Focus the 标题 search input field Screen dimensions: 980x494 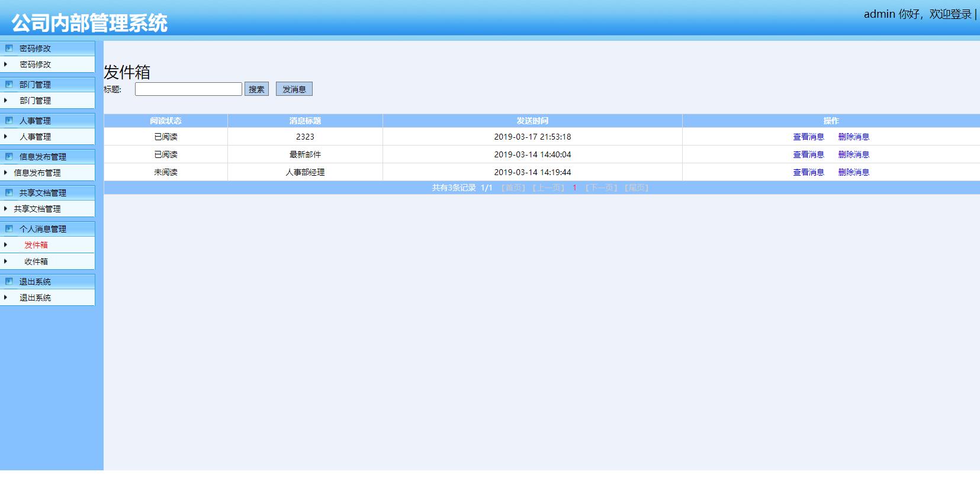click(x=188, y=89)
